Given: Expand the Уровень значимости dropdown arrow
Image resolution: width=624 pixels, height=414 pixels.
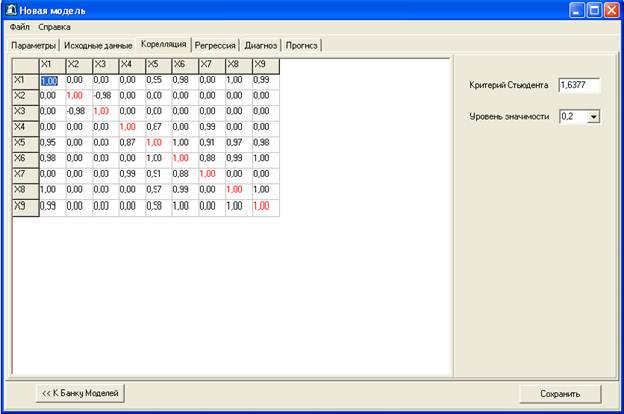Looking at the screenshot, I should [x=593, y=117].
